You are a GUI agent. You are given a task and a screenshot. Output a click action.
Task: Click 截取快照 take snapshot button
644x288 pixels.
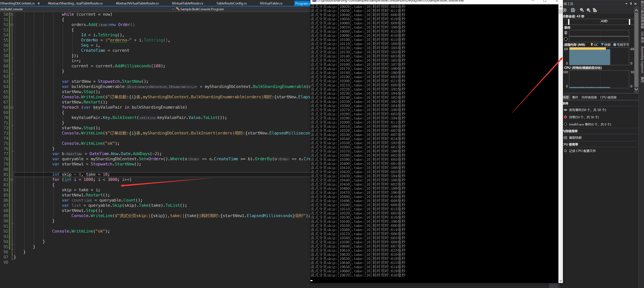pyautogui.click(x=575, y=138)
